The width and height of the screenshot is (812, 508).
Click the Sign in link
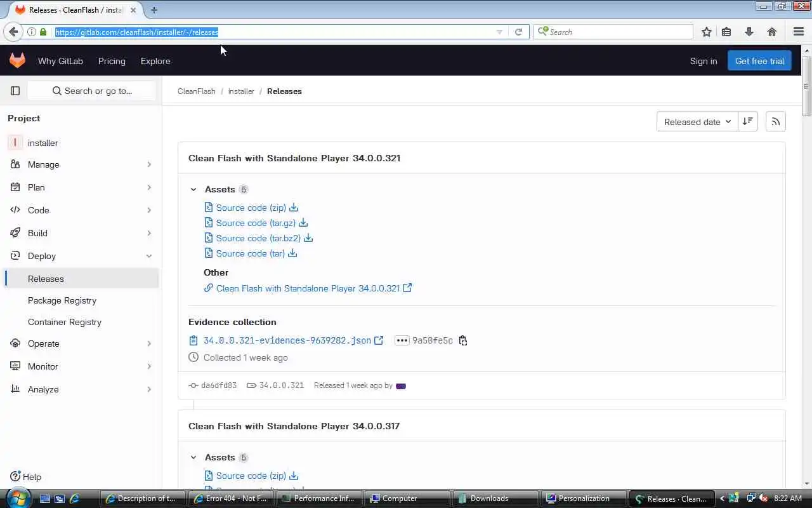(704, 61)
